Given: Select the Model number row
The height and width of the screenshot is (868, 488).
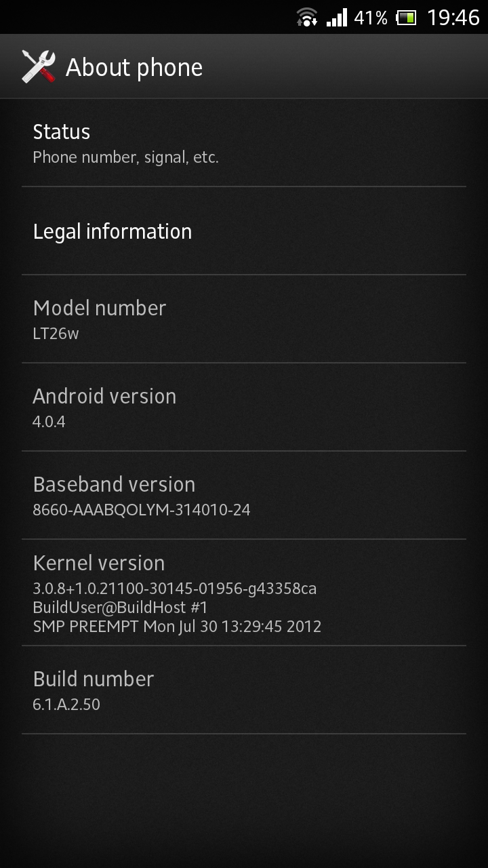Looking at the screenshot, I should (x=244, y=319).
